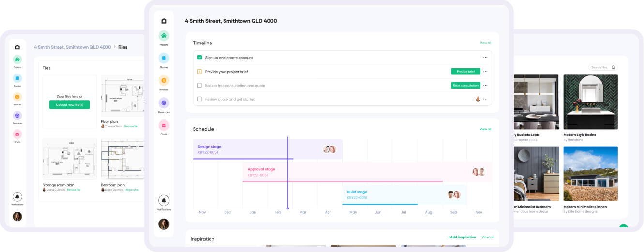Click home logo atop center sidebar
The height and width of the screenshot is (252, 644).
click(x=164, y=21)
